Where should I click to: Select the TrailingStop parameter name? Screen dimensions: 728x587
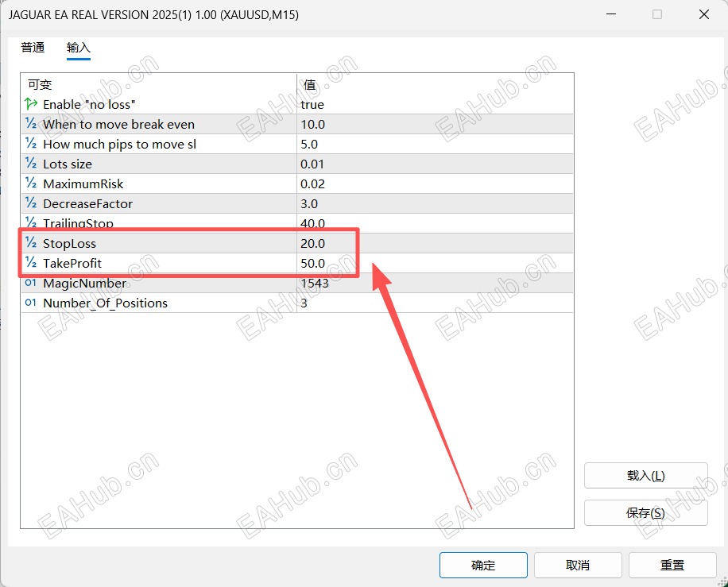(78, 223)
